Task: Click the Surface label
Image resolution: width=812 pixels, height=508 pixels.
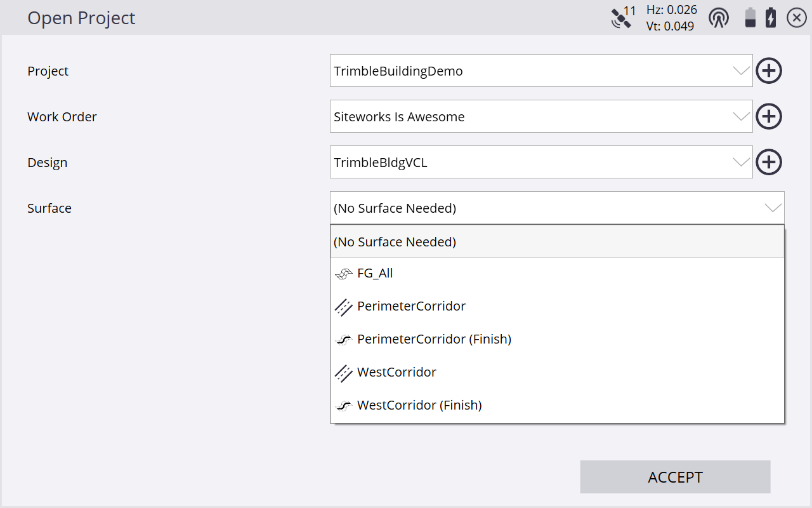Action: click(49, 208)
